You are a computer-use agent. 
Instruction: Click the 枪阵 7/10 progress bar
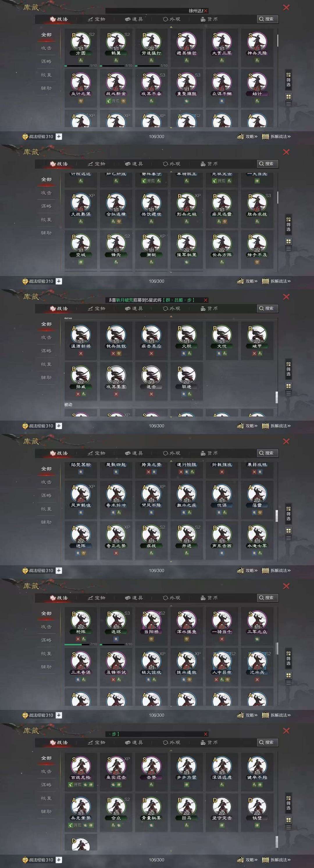click(81, 644)
